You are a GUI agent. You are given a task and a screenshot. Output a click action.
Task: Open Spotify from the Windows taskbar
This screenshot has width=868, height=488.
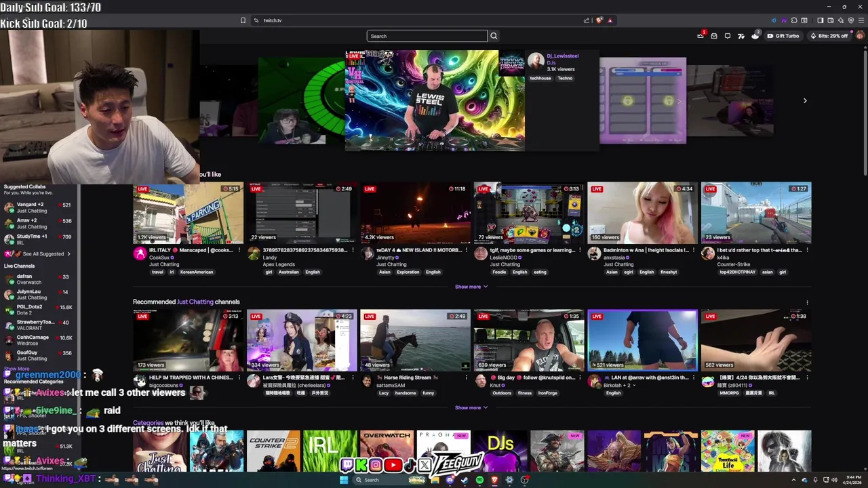[479, 480]
